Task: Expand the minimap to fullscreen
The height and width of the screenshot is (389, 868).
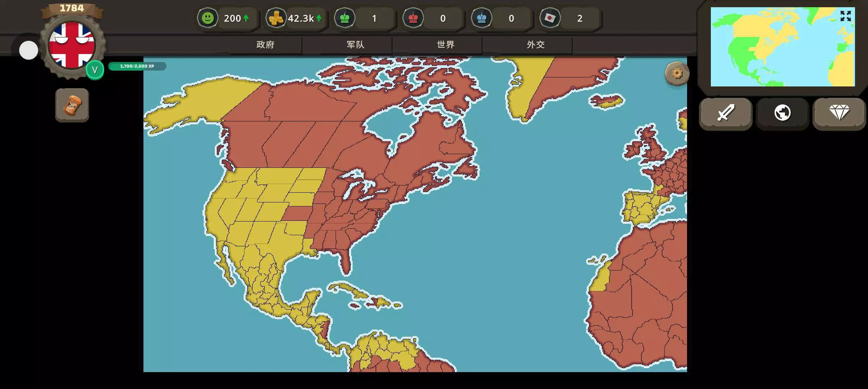Action: (x=845, y=16)
